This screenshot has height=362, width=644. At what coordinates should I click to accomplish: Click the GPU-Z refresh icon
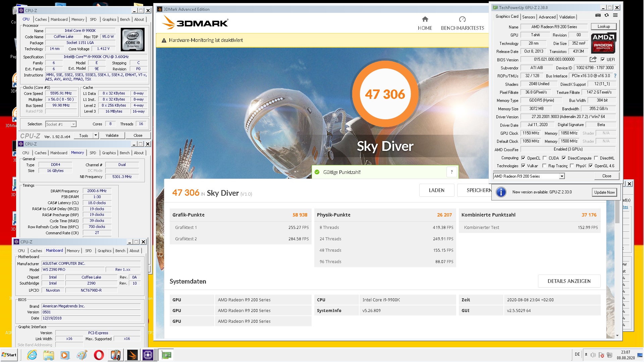606,15
